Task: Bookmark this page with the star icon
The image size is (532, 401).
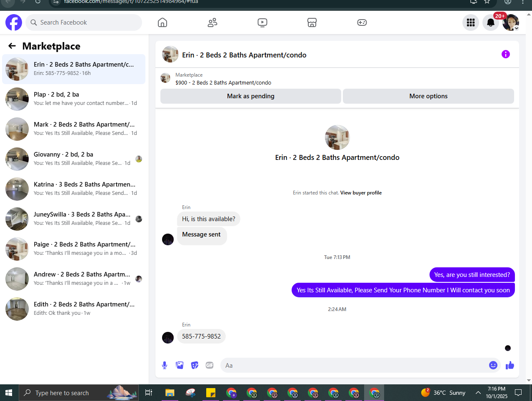Action: click(487, 2)
